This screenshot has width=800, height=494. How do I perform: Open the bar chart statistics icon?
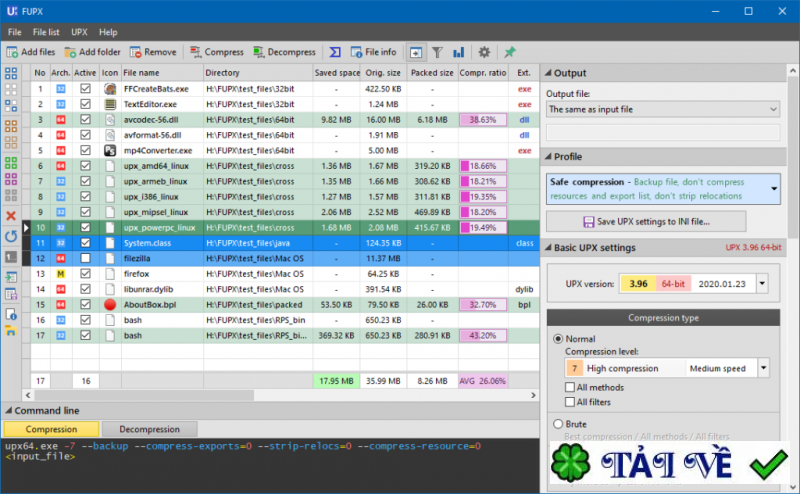coord(458,52)
